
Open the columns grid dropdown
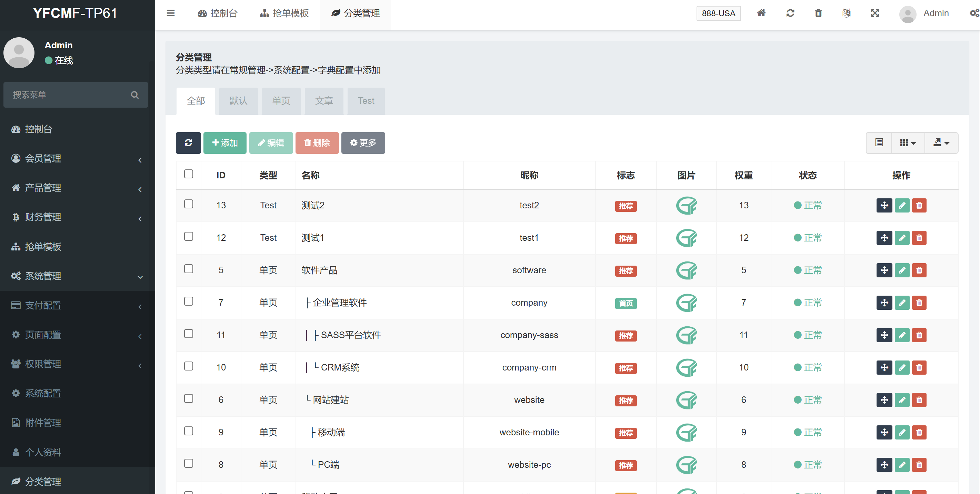point(908,143)
